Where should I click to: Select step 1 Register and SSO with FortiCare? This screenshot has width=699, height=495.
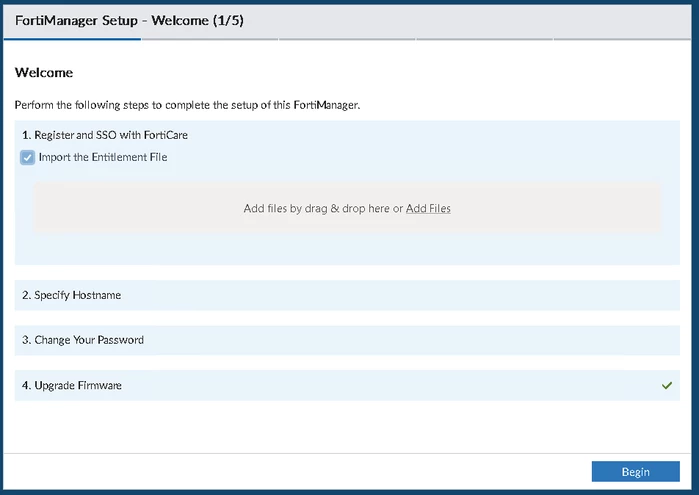105,135
